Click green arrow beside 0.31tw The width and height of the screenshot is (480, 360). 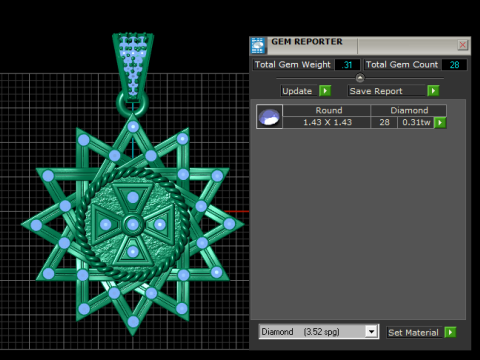click(x=440, y=123)
